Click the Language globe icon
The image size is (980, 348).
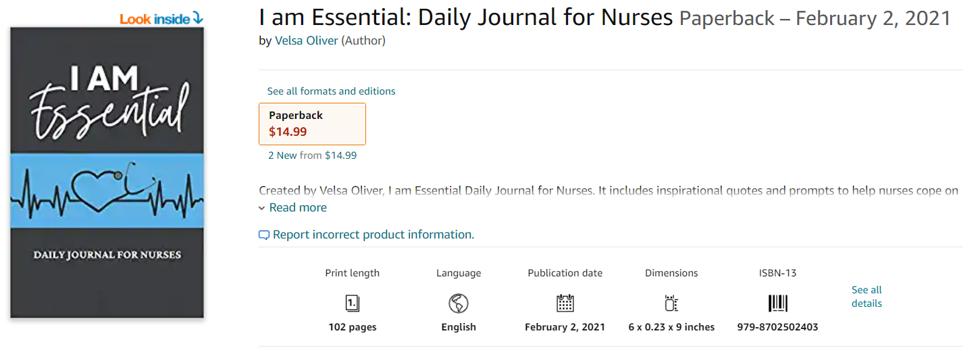[459, 303]
